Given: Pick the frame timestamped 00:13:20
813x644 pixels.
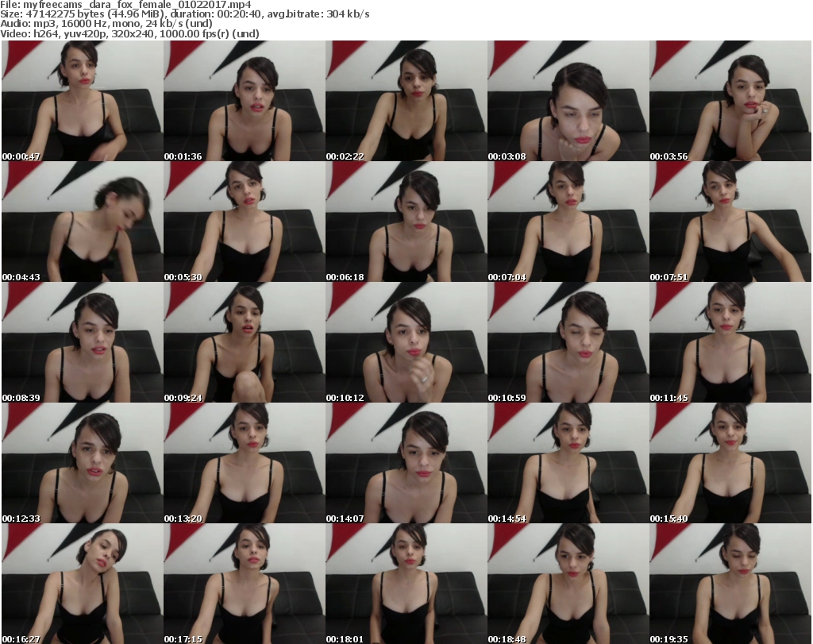Looking at the screenshot, I should [245, 463].
